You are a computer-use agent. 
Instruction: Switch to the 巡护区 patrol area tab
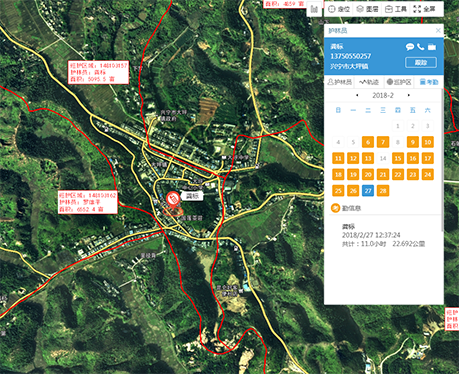point(399,82)
